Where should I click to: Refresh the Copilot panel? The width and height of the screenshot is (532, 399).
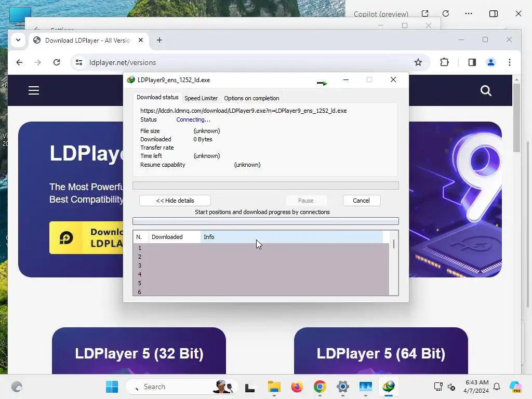coord(446,14)
